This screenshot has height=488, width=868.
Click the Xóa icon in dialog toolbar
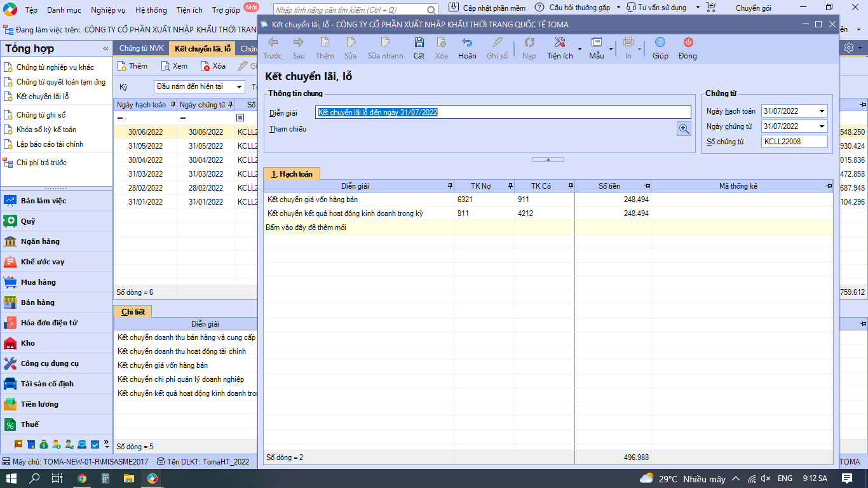[x=442, y=43]
